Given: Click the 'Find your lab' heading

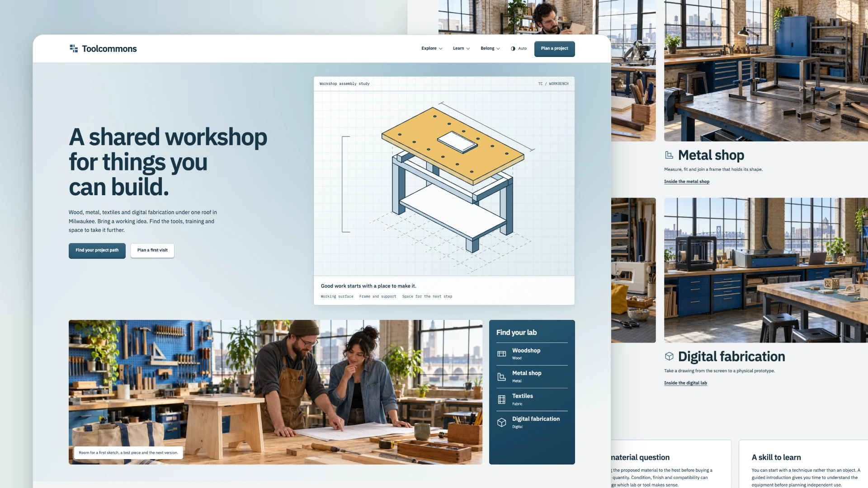Looking at the screenshot, I should [516, 333].
